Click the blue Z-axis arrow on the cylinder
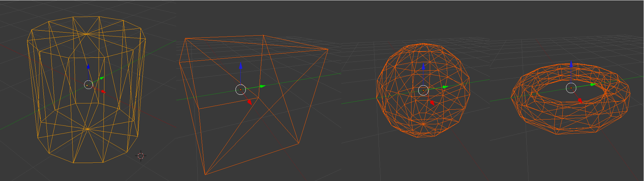Viewport: 644px width, 181px height. [x=88, y=67]
